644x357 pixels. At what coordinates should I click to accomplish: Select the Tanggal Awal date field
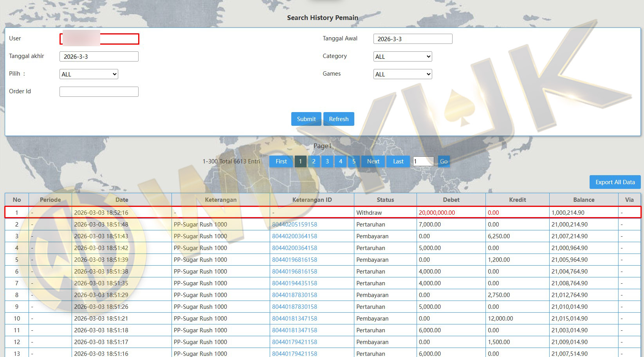pos(413,39)
